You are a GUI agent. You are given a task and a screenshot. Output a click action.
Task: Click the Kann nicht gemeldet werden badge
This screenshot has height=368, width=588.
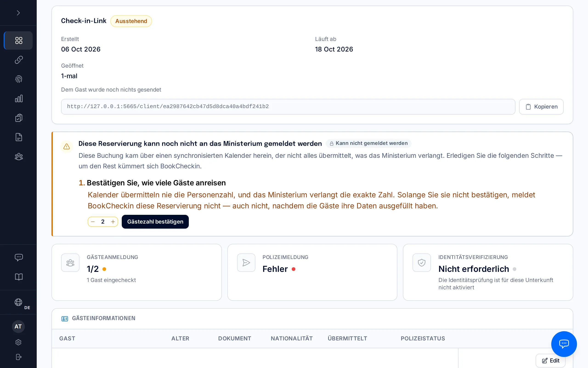368,143
